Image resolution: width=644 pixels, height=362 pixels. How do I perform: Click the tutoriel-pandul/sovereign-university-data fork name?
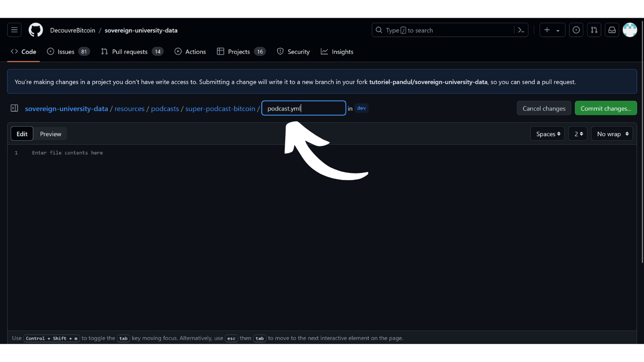[428, 82]
